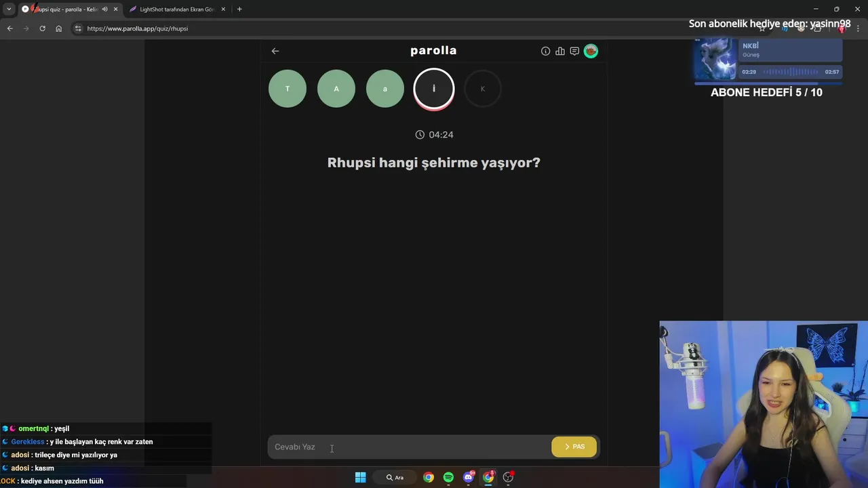The image size is (868, 488).
Task: Click chat message 'kediye ahsen yazdım tüüh'
Action: pos(62,481)
